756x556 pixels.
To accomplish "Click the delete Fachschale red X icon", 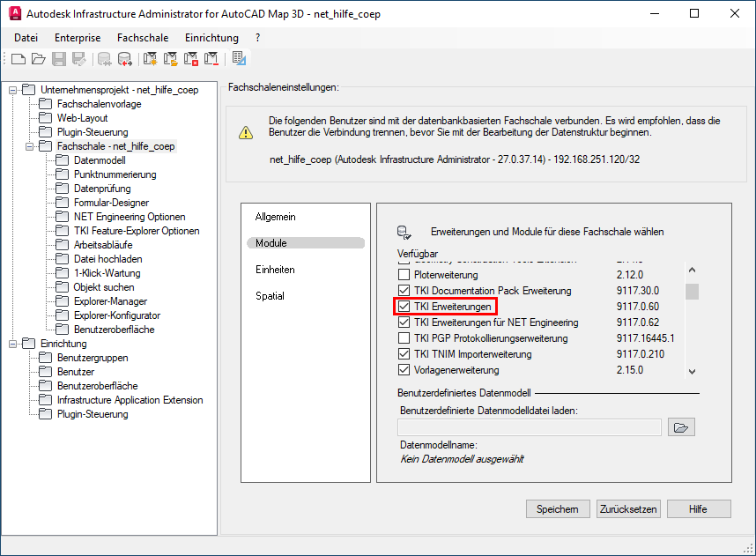I will click(x=191, y=59).
